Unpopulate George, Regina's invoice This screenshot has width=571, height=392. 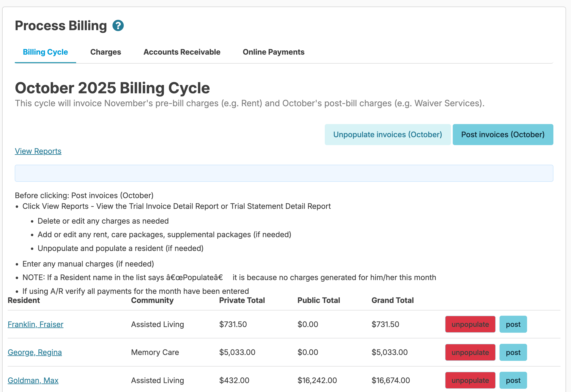coord(470,352)
